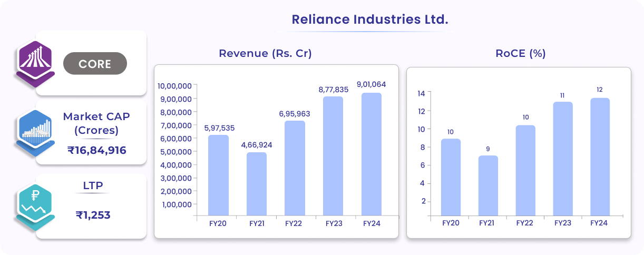This screenshot has width=644, height=255.
Task: Click the Reliance Industries Ltd. title
Action: 369,20
